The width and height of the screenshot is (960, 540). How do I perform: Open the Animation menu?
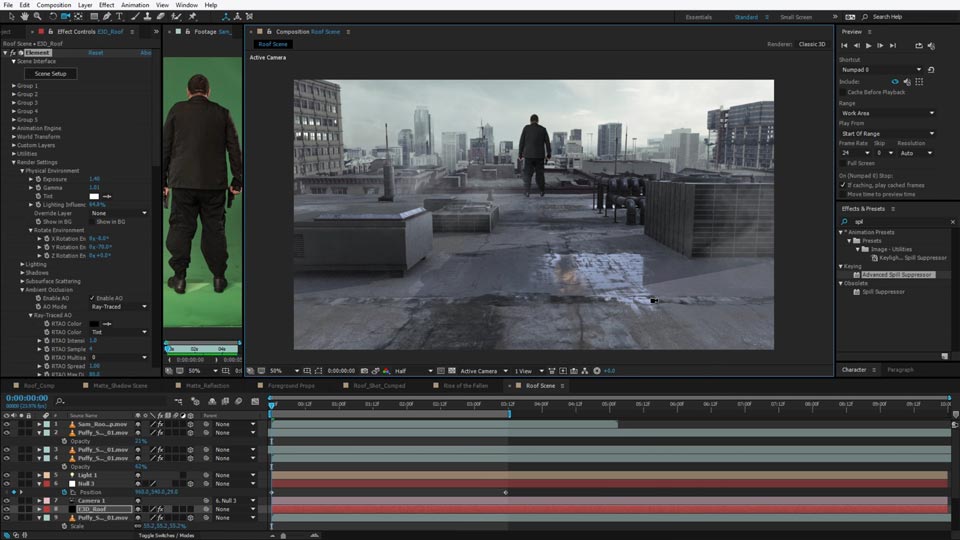(135, 5)
